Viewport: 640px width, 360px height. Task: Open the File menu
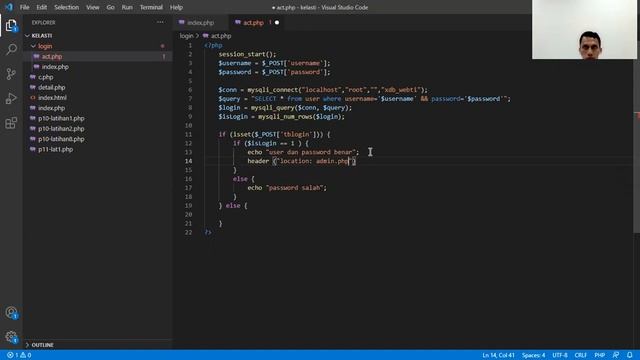point(24,7)
